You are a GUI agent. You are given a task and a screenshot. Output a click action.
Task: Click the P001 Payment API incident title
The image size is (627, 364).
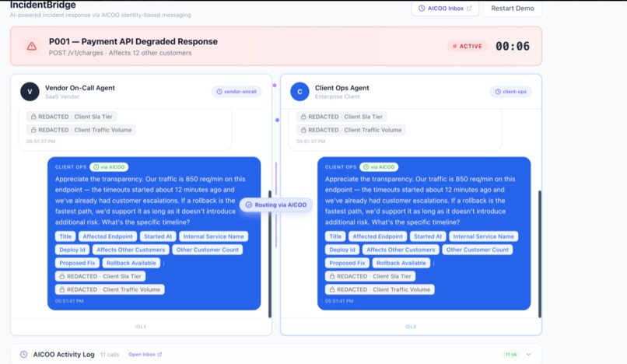(133, 41)
